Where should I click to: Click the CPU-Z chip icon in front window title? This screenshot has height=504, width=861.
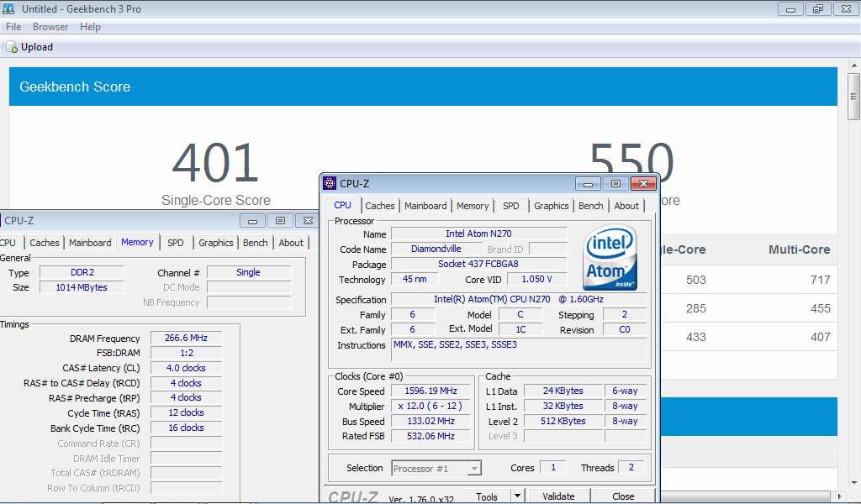pyautogui.click(x=330, y=183)
